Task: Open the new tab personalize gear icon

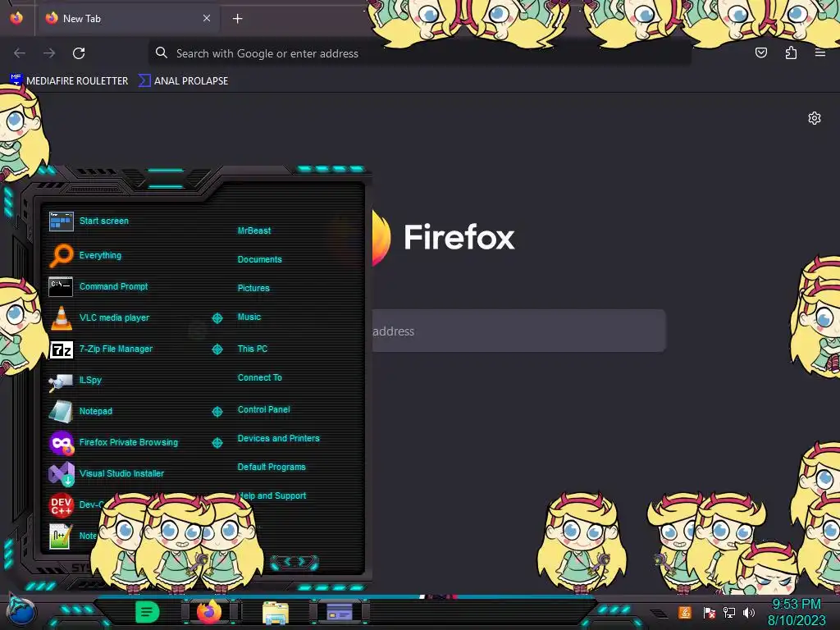Action: tap(815, 118)
